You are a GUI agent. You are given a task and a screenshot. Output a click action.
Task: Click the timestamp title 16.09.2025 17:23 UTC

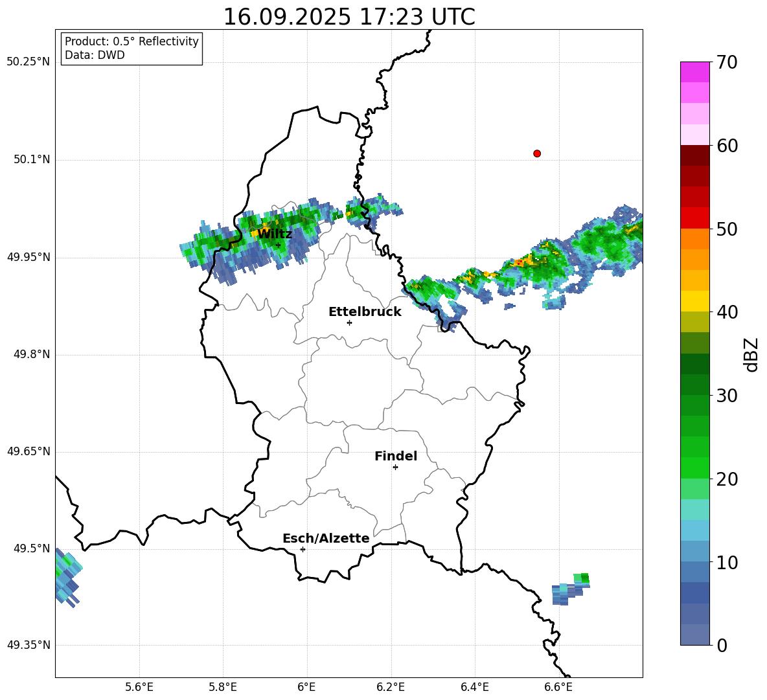click(349, 17)
